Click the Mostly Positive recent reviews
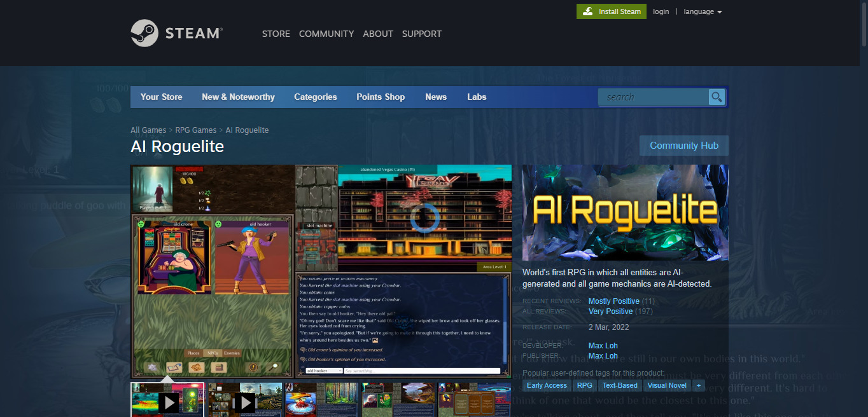The image size is (868, 417). 614,301
